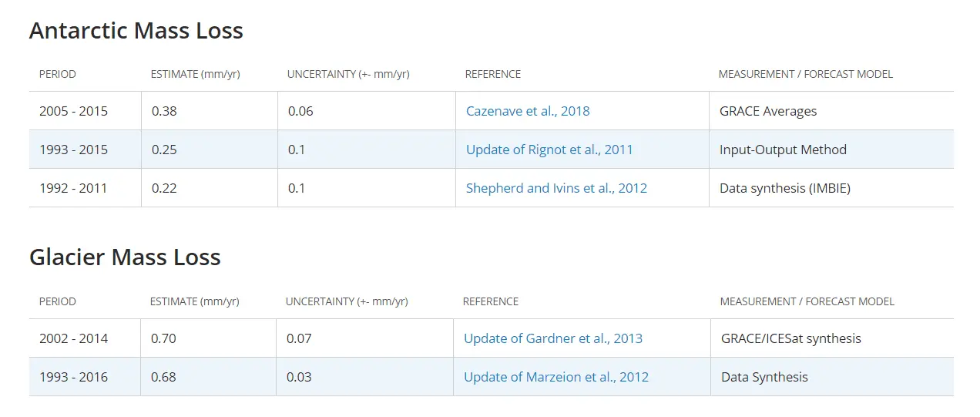Click the Antarctic Mass Loss heading
This screenshot has width=980, height=417.
pyautogui.click(x=136, y=31)
